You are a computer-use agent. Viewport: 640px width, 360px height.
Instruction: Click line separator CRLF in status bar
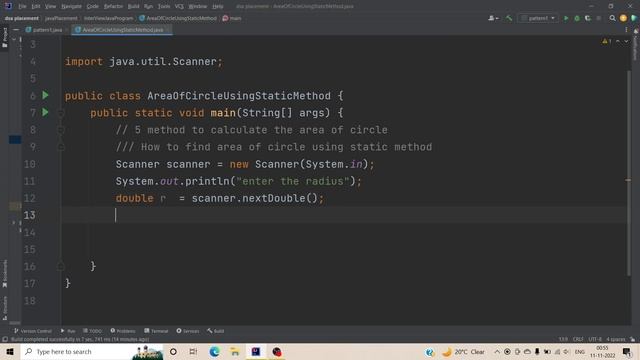(x=578, y=339)
